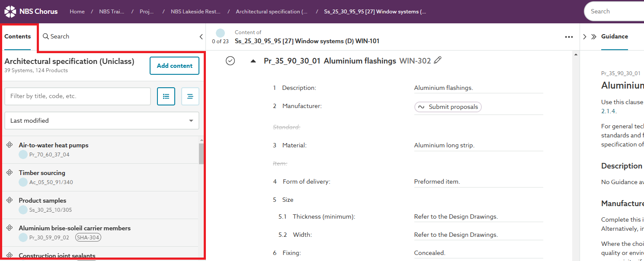Focus the Filter by title input
Screen dimensions: 644x261
point(78,96)
